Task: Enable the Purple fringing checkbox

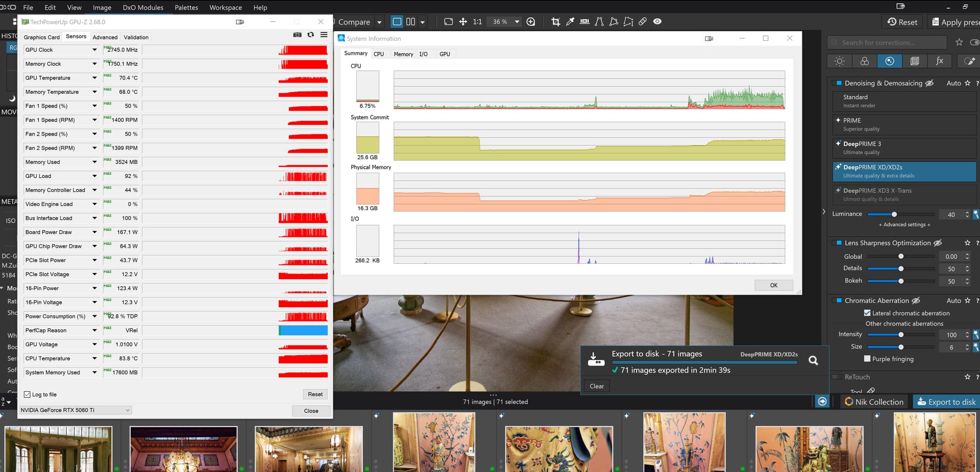Action: tap(867, 359)
